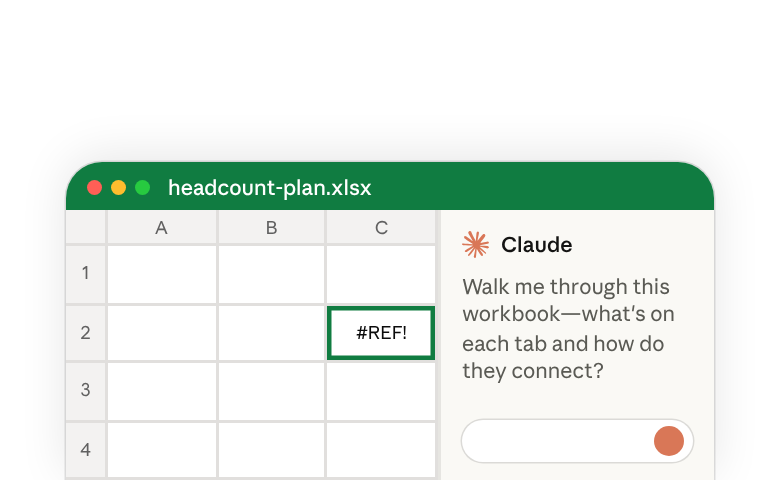Select column B header
Viewport: 780px width, 480px height.
(x=272, y=228)
